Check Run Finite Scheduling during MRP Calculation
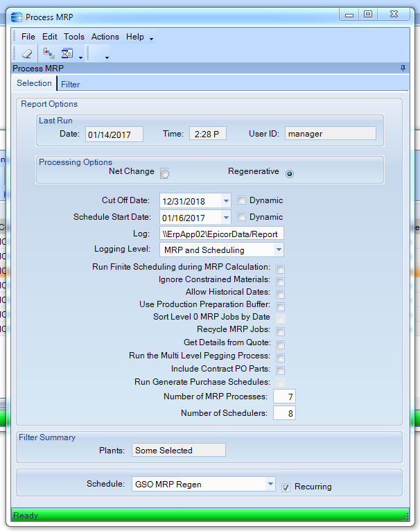 [x=280, y=269]
